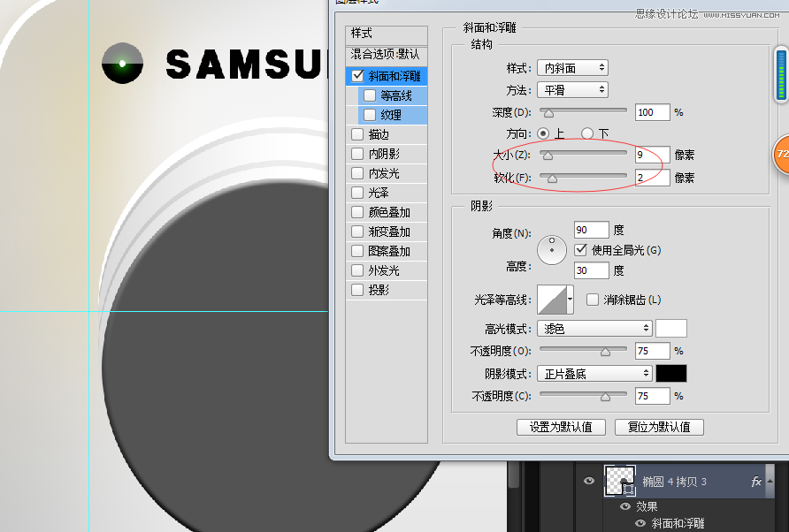Click the 软化 slider handle
The height and width of the screenshot is (532, 789).
pyautogui.click(x=552, y=179)
